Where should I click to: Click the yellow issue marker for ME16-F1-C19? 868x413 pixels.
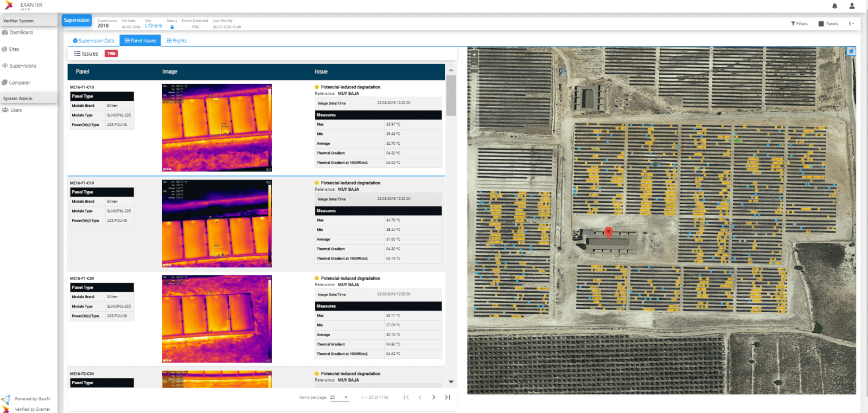pyautogui.click(x=317, y=183)
